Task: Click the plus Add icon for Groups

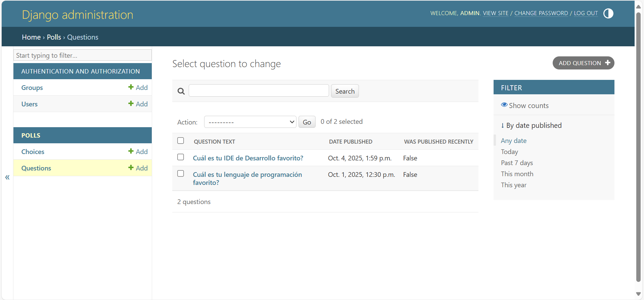Action: (x=131, y=87)
